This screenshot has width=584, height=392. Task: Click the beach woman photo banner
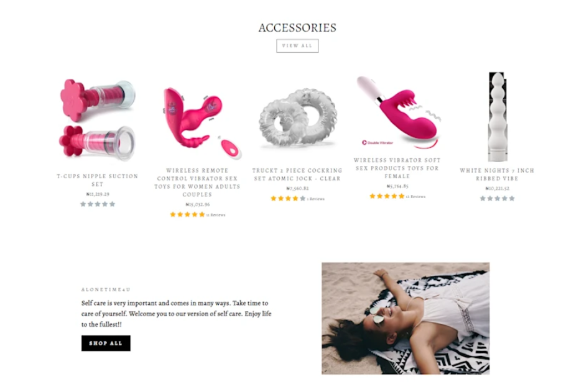pos(406,318)
